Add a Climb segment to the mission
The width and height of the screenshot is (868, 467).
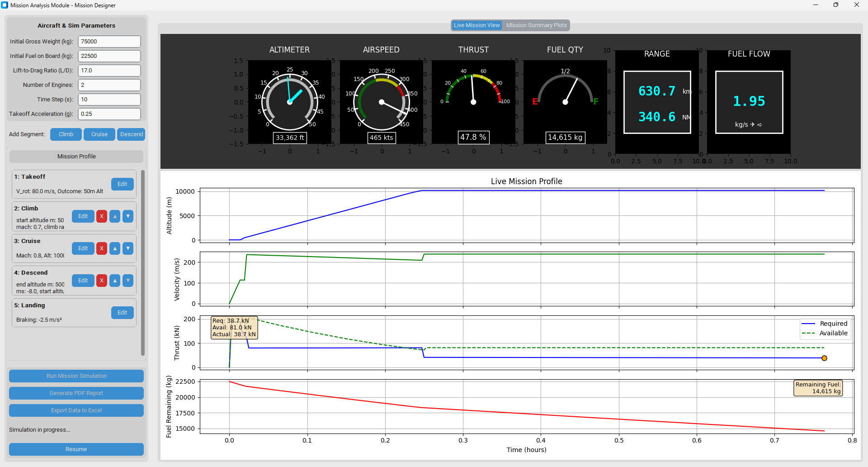coord(66,134)
